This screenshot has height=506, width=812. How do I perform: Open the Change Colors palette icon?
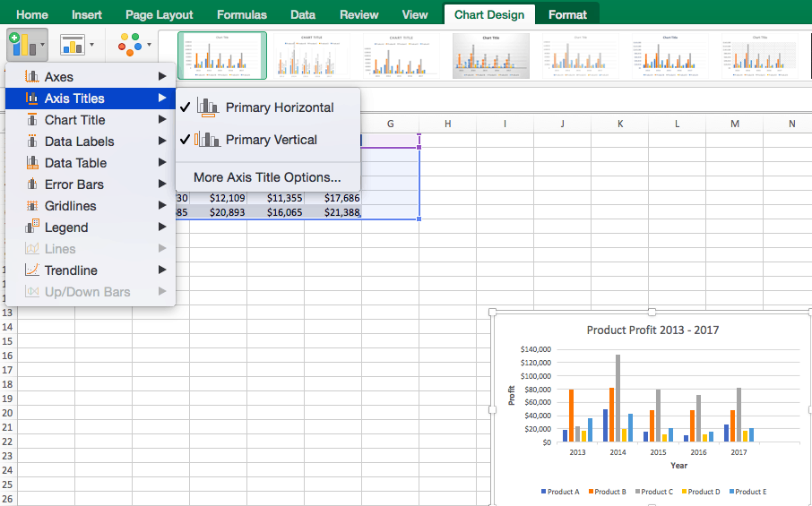click(129, 45)
